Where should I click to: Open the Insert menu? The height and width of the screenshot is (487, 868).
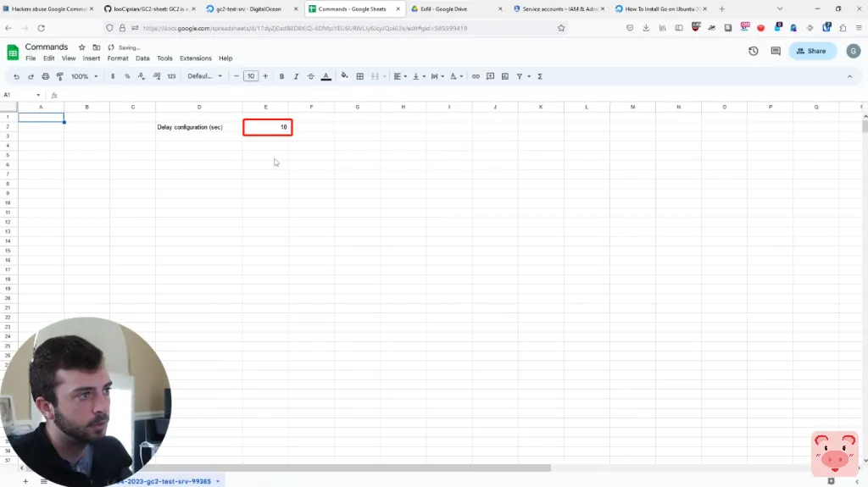tap(92, 58)
